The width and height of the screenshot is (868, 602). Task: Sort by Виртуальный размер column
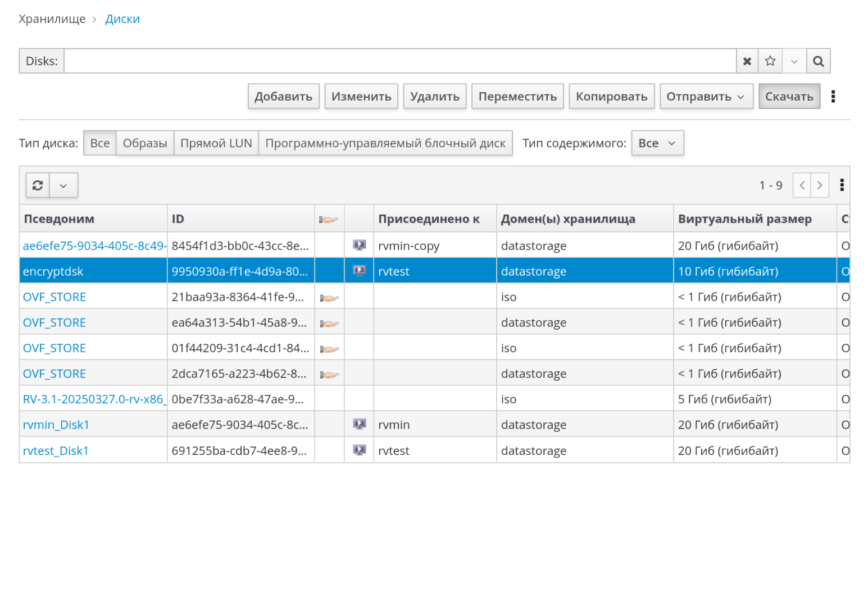pyautogui.click(x=744, y=219)
